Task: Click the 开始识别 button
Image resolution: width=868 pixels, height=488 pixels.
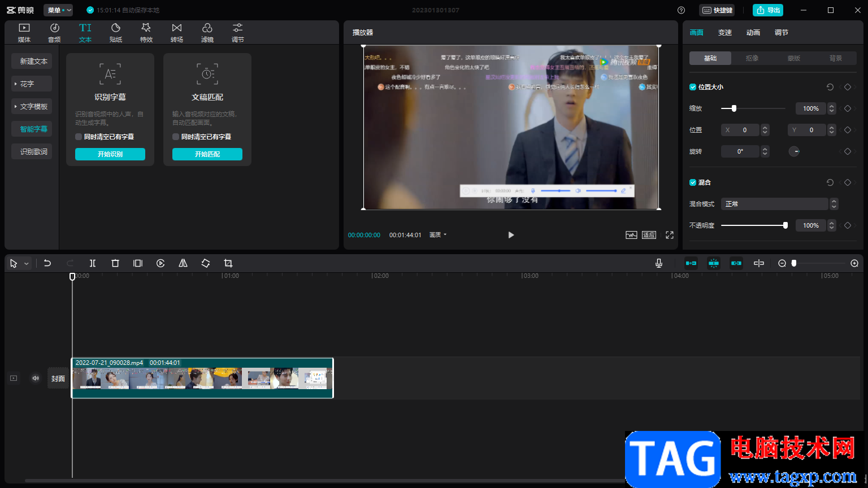Action: pos(110,154)
